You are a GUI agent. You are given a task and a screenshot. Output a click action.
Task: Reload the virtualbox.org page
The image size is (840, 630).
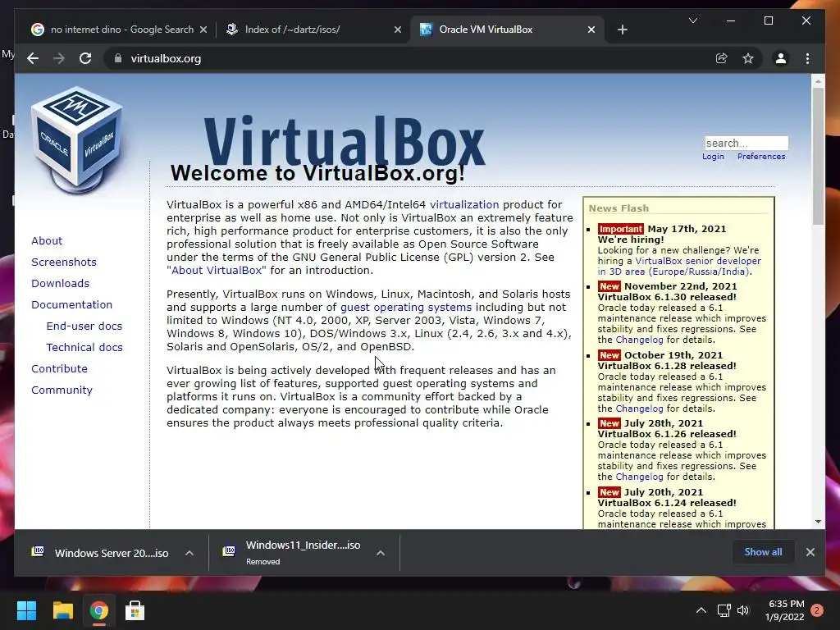point(85,58)
